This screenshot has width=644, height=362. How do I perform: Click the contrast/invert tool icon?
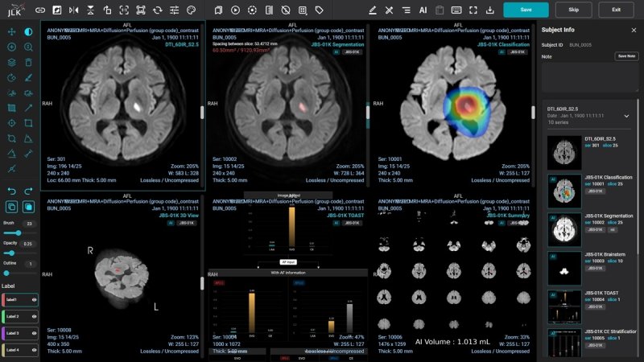29,32
